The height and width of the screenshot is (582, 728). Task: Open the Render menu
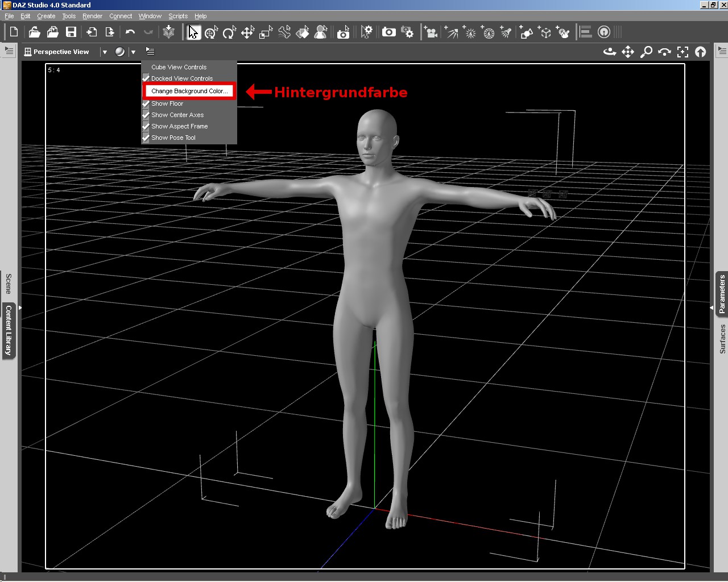(x=92, y=16)
